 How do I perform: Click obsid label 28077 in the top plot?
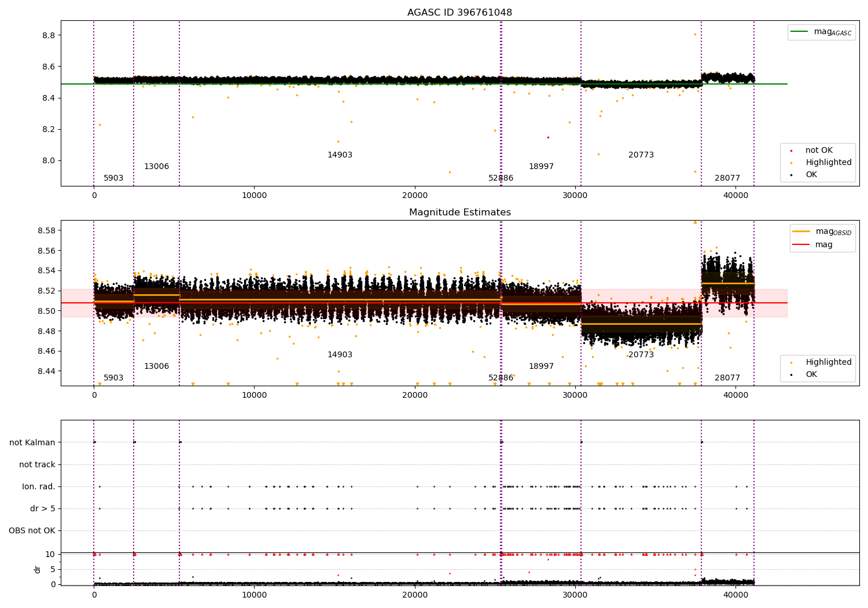tap(727, 178)
